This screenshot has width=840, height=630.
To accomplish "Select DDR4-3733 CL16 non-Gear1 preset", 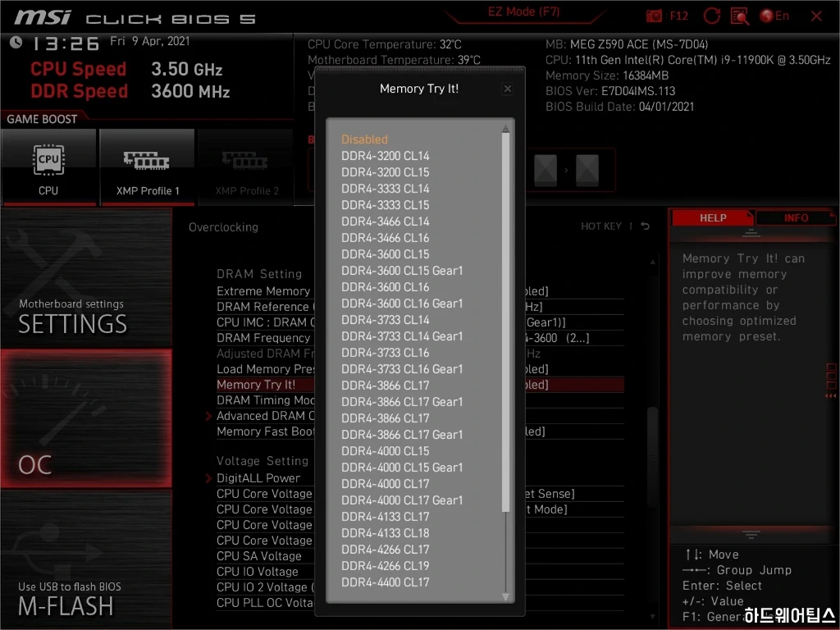I will 386,353.
